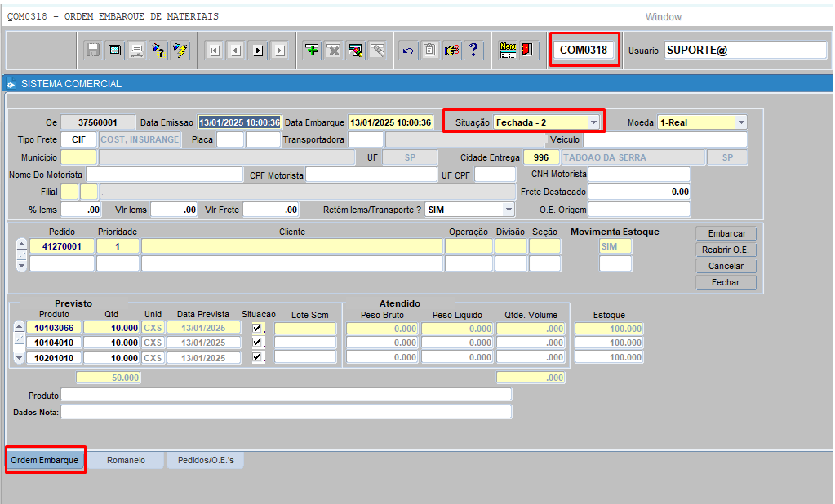The height and width of the screenshot is (504, 835).
Task: Click the Reabrir O.E. button
Action: coord(726,250)
